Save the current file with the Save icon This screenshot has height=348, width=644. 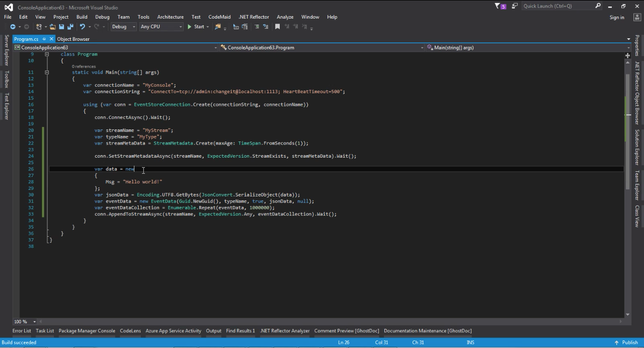[61, 27]
